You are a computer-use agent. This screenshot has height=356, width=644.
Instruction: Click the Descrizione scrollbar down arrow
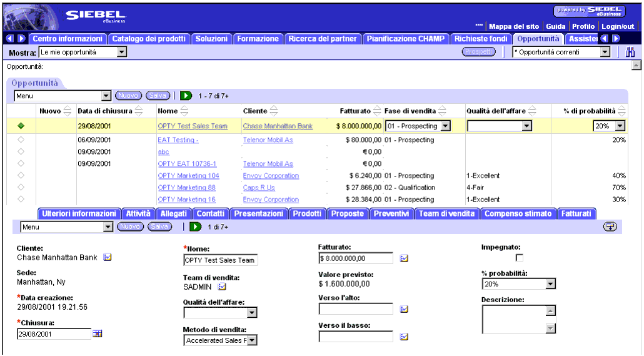(551, 328)
